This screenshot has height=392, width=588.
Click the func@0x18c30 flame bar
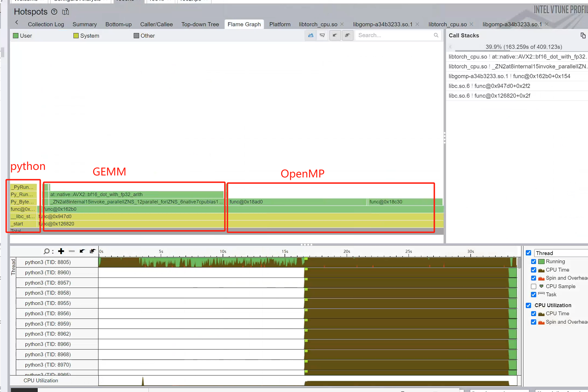point(405,202)
